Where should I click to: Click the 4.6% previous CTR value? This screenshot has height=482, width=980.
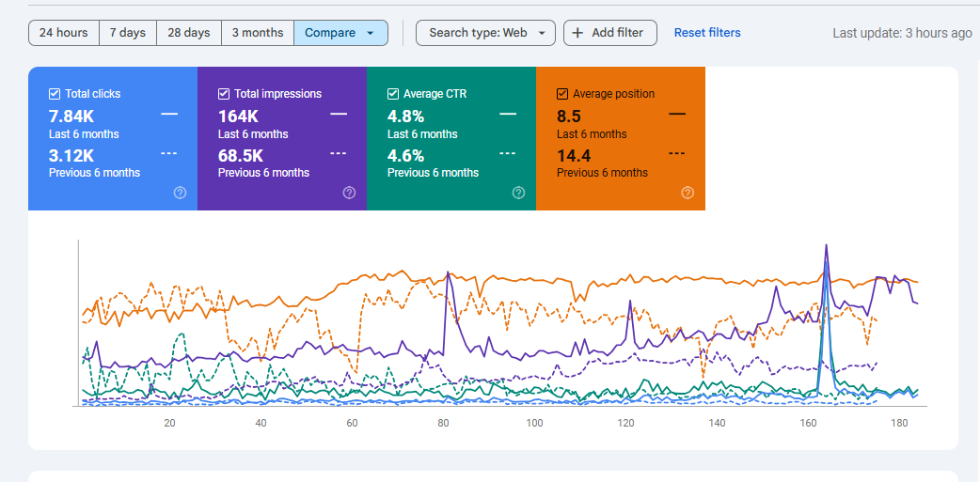[x=405, y=155]
